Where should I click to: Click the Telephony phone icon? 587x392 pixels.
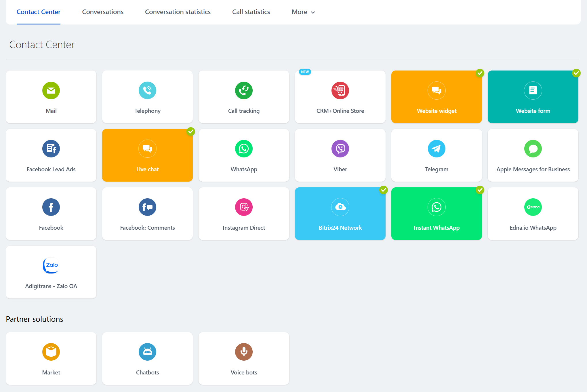[x=147, y=90]
